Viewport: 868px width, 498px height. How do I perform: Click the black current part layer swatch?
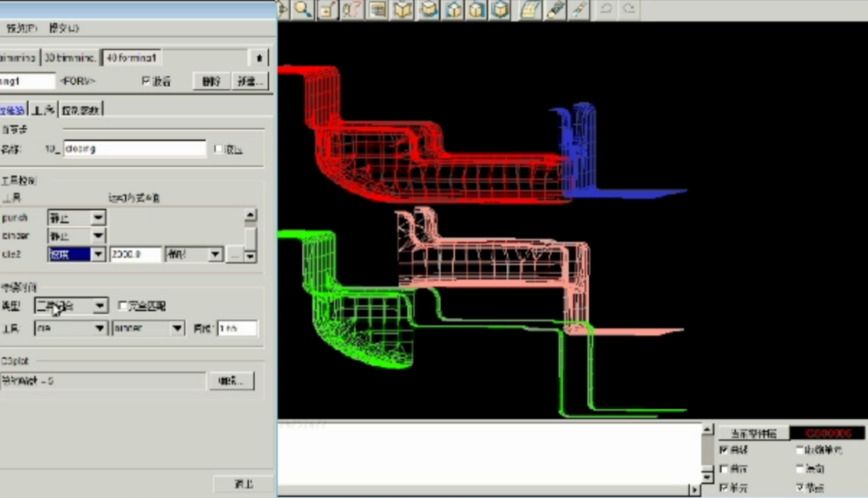[x=827, y=433]
